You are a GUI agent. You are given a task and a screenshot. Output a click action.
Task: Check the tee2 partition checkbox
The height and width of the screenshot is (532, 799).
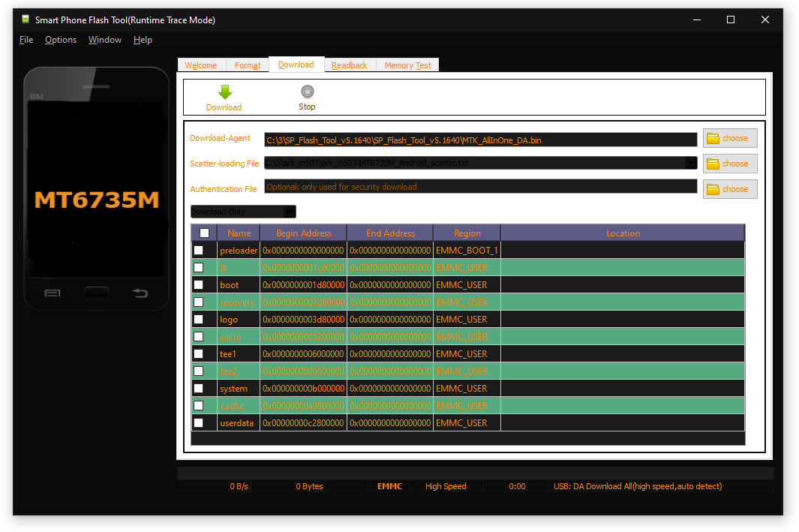click(x=199, y=371)
